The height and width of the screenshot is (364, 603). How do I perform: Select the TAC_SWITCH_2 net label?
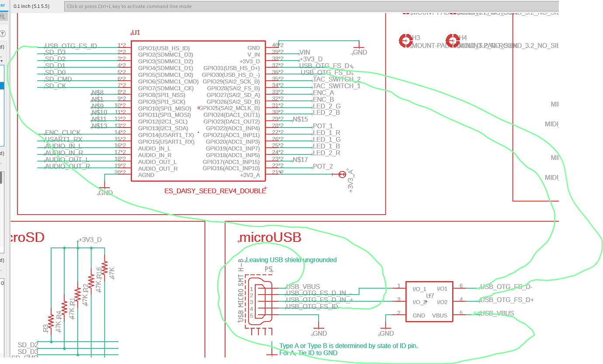(x=336, y=79)
